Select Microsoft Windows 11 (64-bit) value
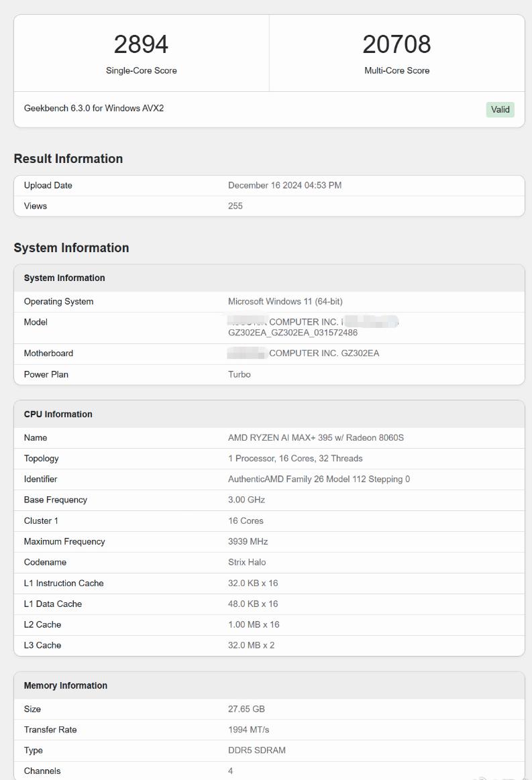The width and height of the screenshot is (532, 780). [285, 301]
